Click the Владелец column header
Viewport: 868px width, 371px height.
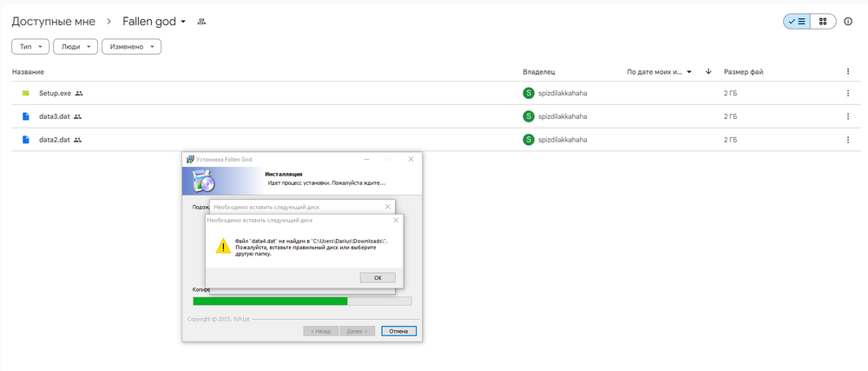point(539,72)
